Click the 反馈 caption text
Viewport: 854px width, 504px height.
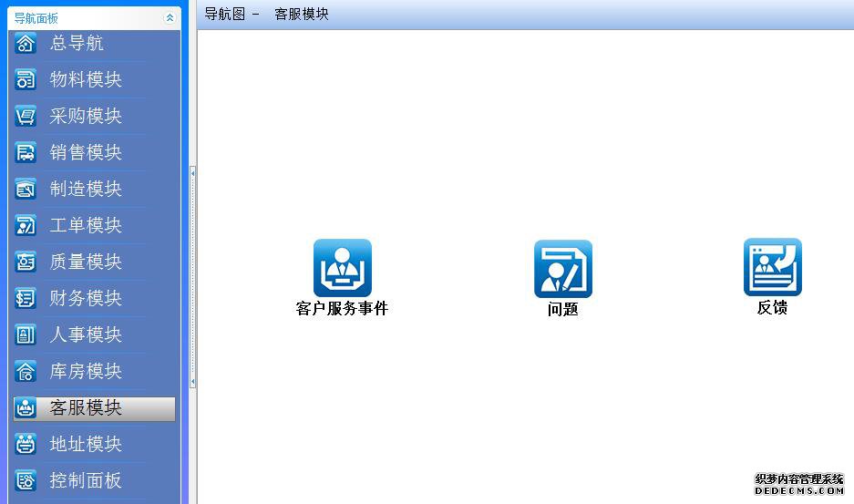click(772, 308)
